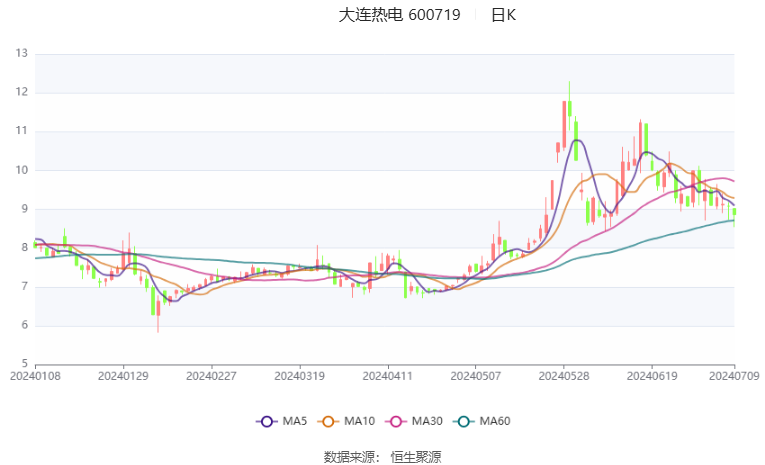Toggle the MA10 legend entry
765x465 pixels.
346,421
